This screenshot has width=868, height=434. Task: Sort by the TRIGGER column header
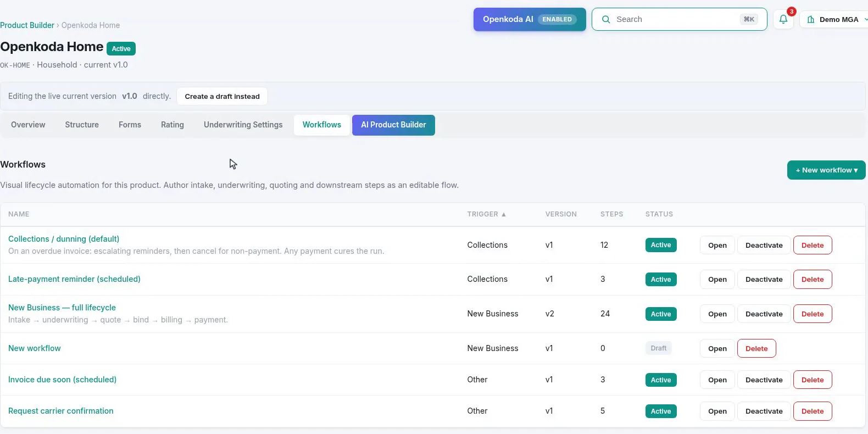tap(486, 214)
